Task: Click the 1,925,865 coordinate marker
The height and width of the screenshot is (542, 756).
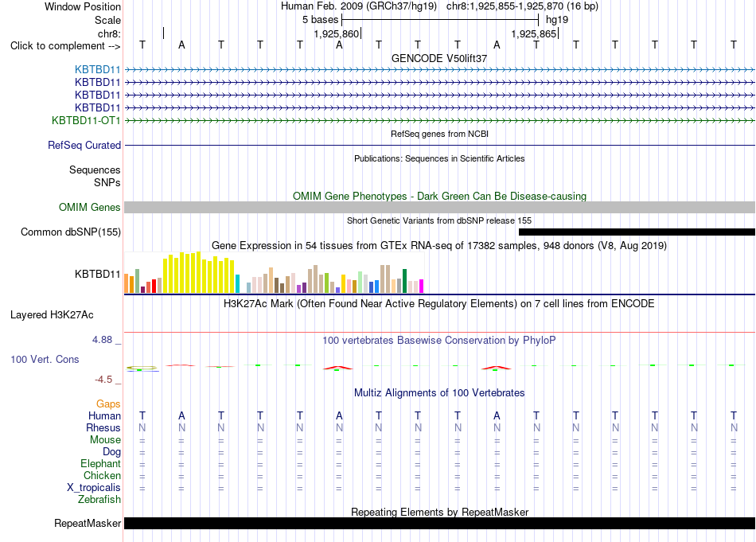Action: [534, 33]
